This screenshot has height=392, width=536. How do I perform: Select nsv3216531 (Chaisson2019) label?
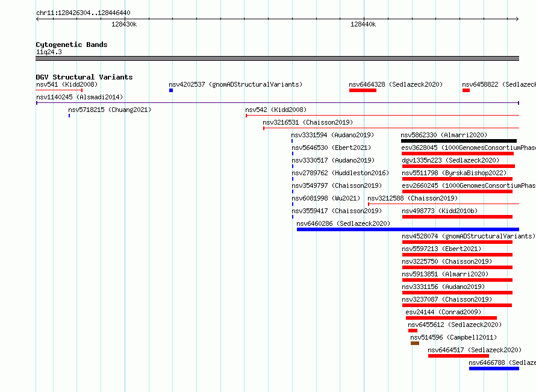(308, 122)
